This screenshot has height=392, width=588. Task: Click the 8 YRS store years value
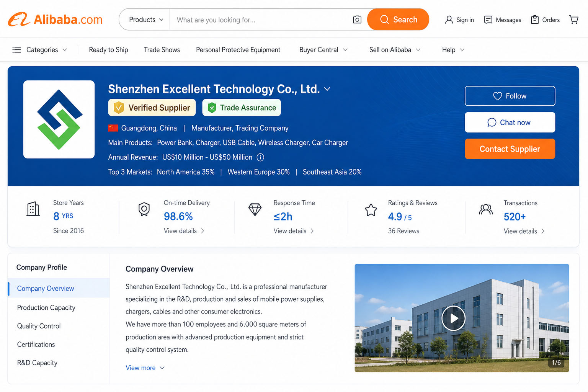point(63,216)
